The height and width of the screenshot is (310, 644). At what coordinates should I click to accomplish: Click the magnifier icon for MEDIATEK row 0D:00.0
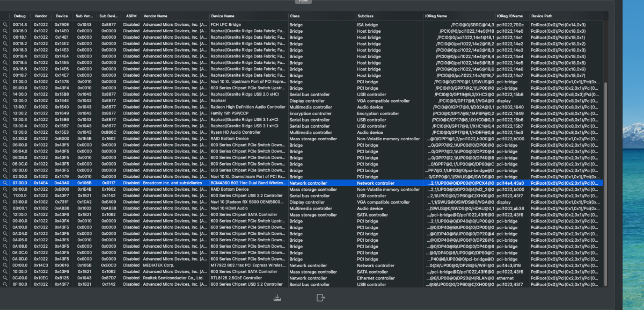click(x=5, y=265)
